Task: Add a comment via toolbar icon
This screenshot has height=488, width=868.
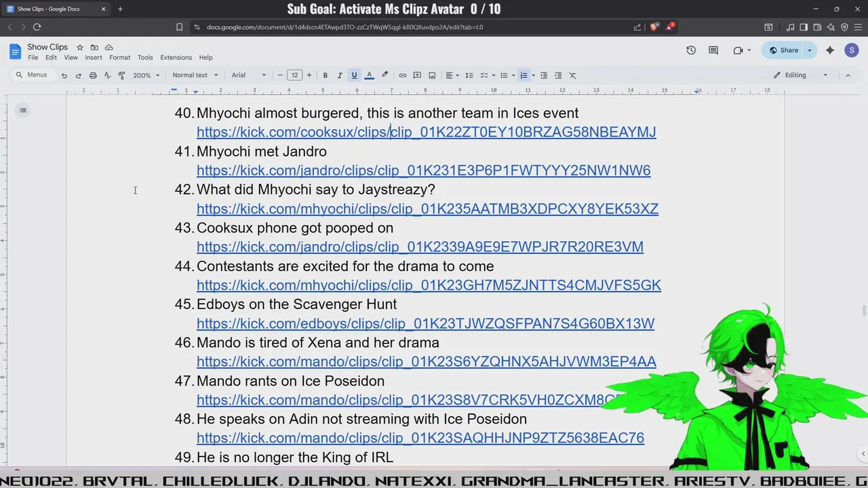Action: (417, 75)
